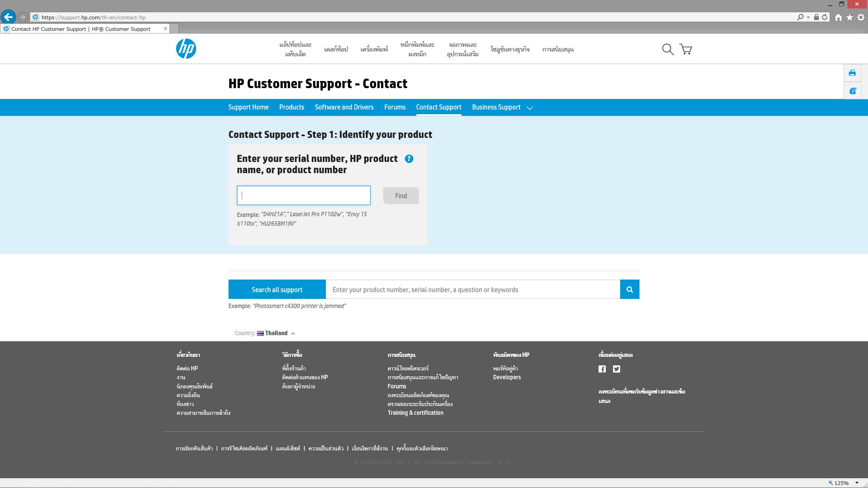The height and width of the screenshot is (488, 868).
Task: Open footer ความยั่งยืน link
Action: (x=188, y=395)
